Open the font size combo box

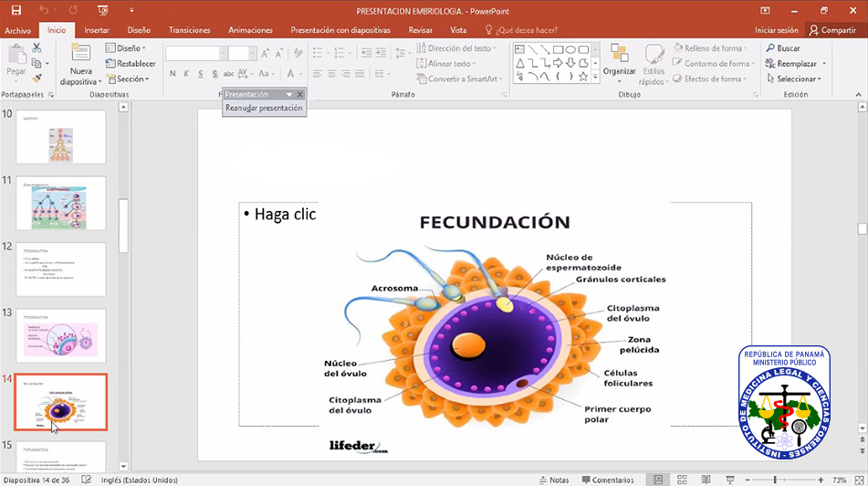click(x=242, y=53)
